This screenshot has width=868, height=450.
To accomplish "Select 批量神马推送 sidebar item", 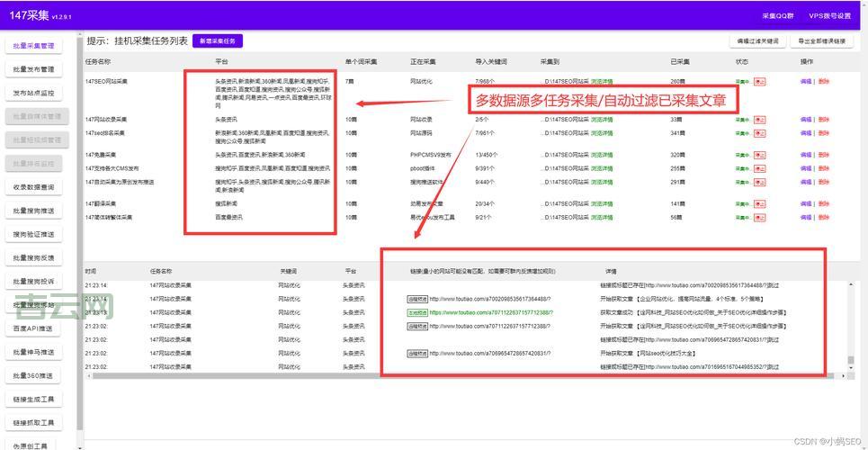I will [34, 352].
